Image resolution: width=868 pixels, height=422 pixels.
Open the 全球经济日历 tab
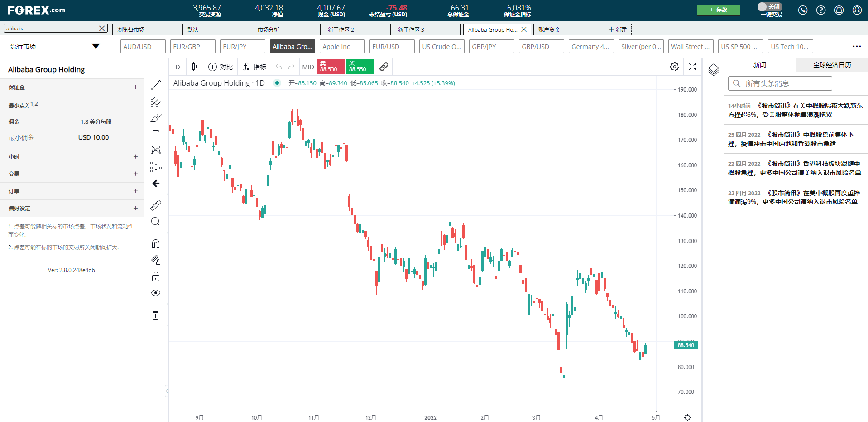[832, 65]
